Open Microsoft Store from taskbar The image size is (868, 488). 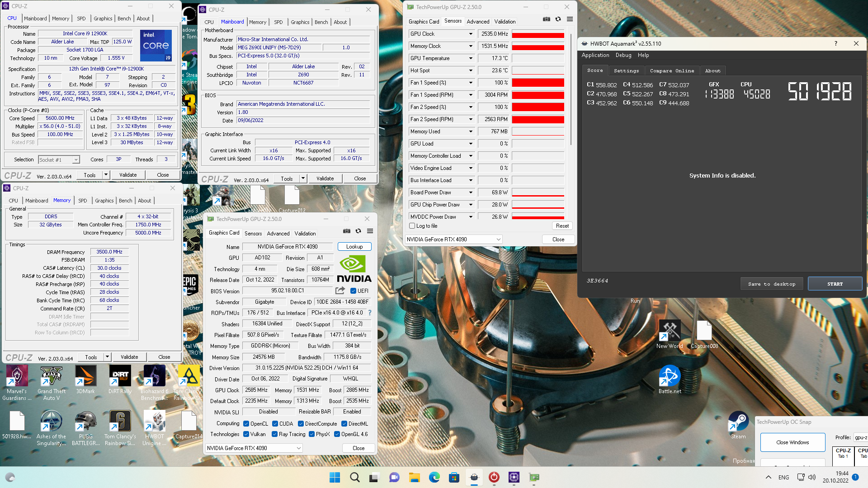(454, 477)
